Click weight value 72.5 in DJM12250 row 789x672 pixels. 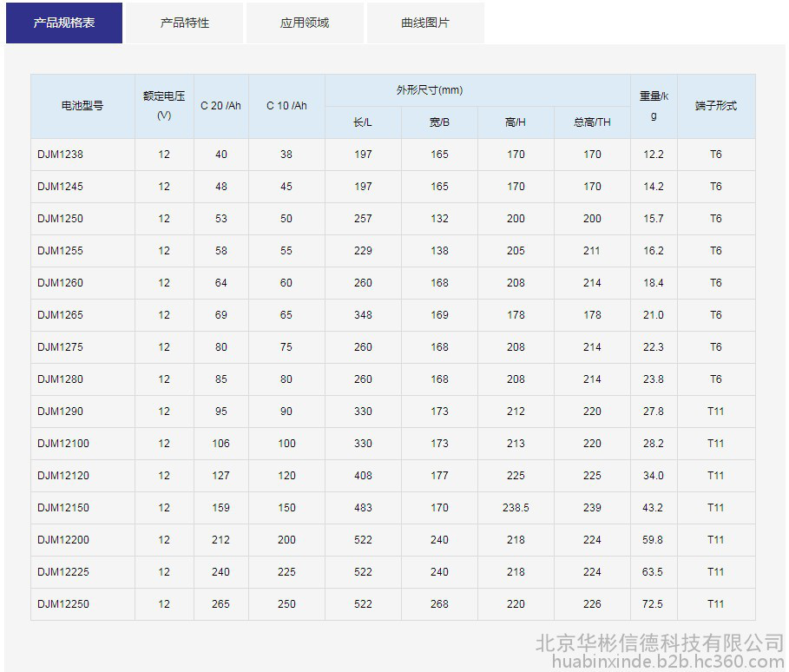click(653, 604)
